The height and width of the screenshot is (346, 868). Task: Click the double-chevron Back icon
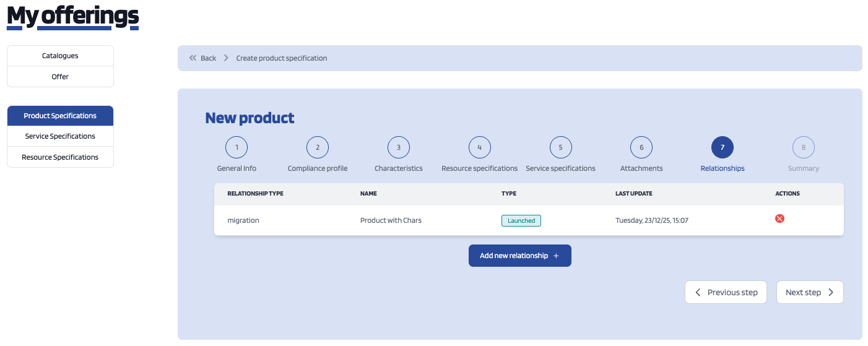(x=193, y=58)
